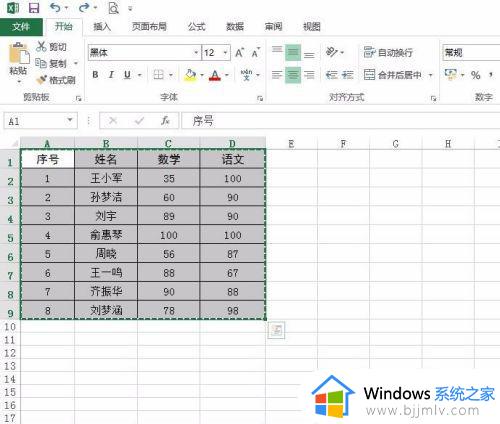Viewport: 500px width, 424px height.
Task: Click the Undo arrow icon
Action: 55,8
